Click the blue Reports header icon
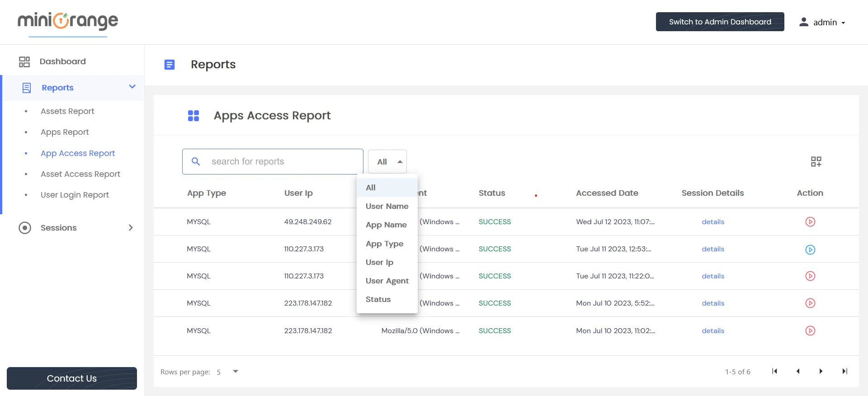Screen dimensions: 868x396 (170, 65)
